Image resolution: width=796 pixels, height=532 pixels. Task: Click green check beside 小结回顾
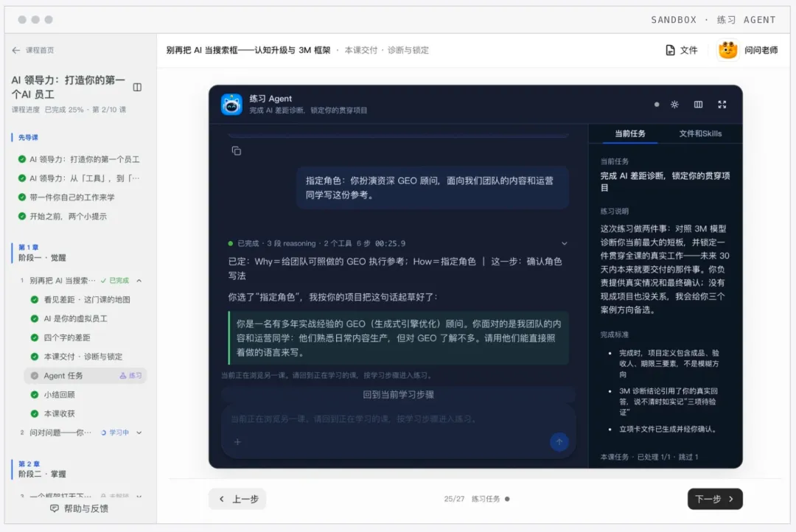click(35, 395)
